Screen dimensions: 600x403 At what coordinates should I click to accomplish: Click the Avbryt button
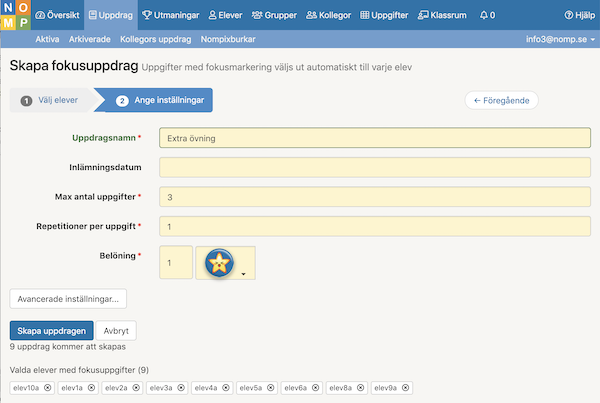pos(116,331)
